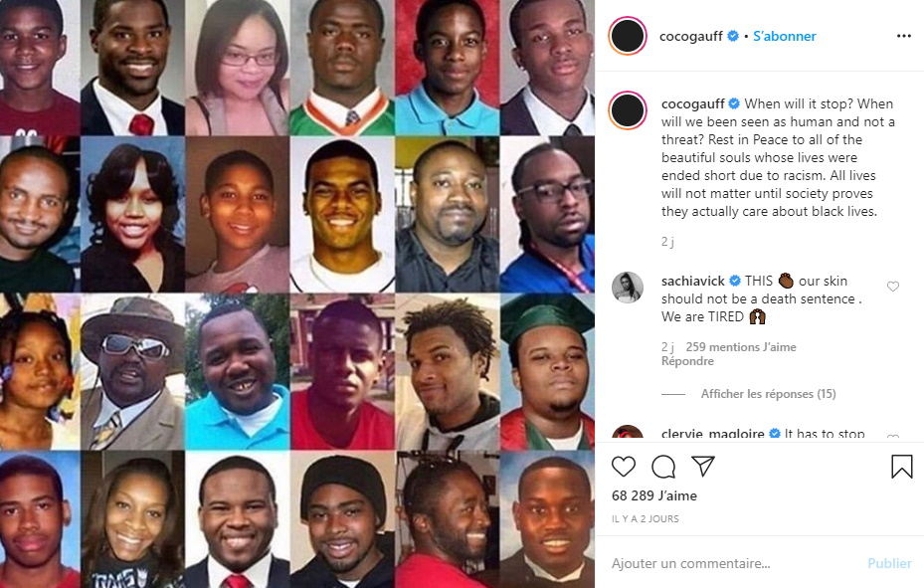924x588 pixels.
Task: Follow cocogauff with S'abonner
Action: [x=785, y=36]
